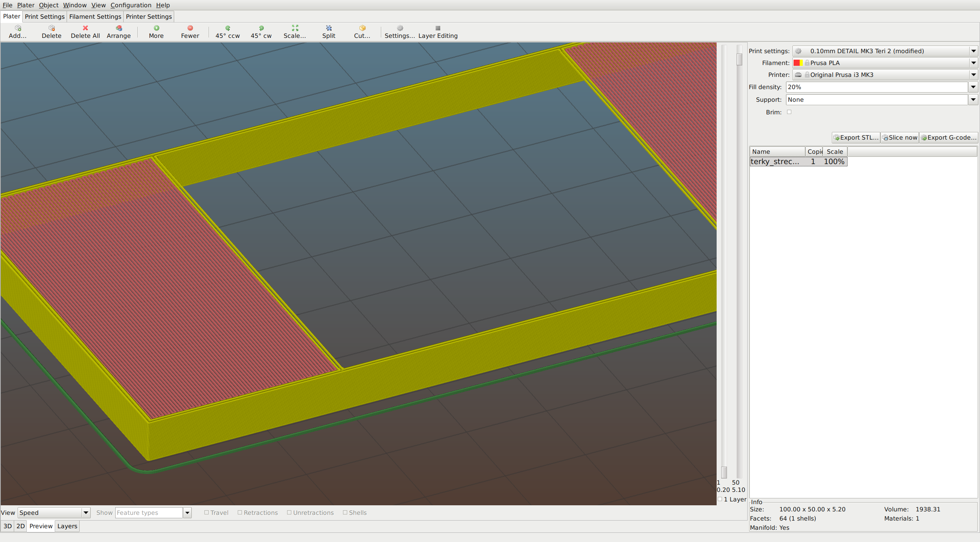The height and width of the screenshot is (542, 980).
Task: Switch to the Filament Settings tab
Action: pos(95,16)
